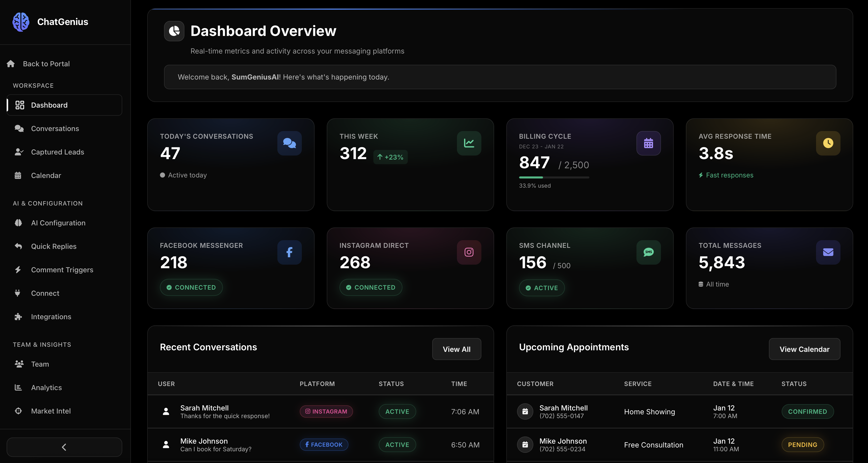This screenshot has height=463, width=868.
Task: Toggle Sarah Mitchell's CONFIRMED appointment status
Action: click(808, 411)
